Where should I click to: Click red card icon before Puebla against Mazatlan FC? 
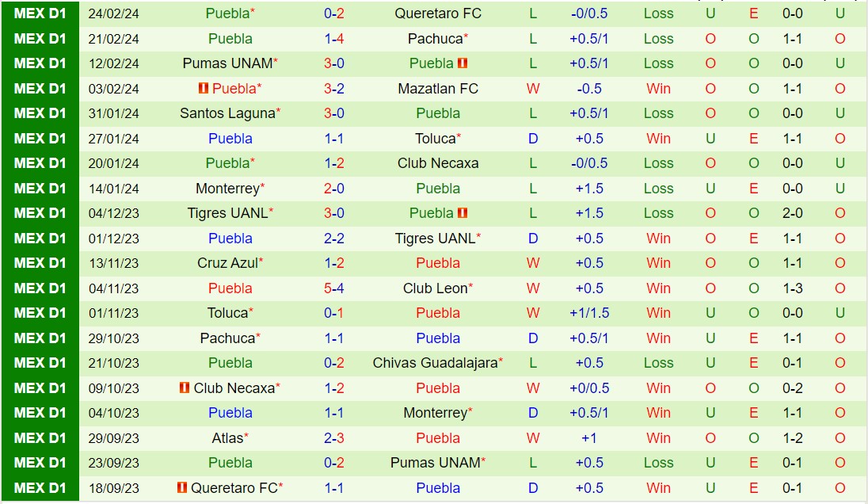(204, 89)
